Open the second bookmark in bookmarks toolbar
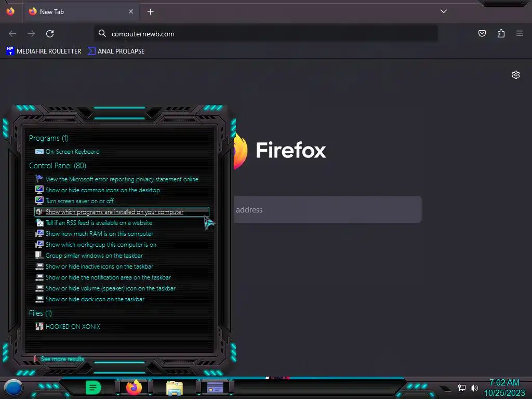Viewport: 532px width, 399px height. 116,51
